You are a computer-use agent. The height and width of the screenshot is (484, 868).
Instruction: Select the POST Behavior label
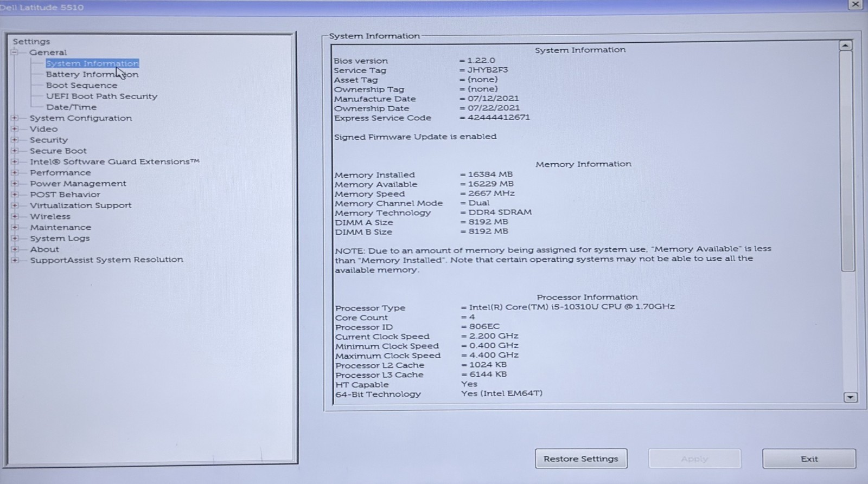(65, 195)
